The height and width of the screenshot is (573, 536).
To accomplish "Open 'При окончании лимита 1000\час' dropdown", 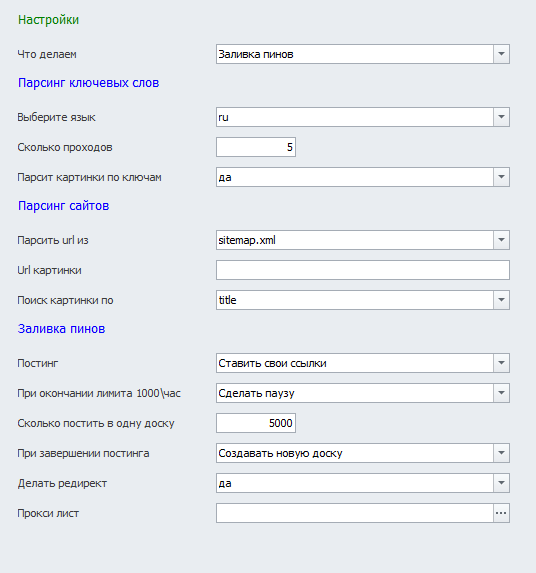I will tap(501, 393).
